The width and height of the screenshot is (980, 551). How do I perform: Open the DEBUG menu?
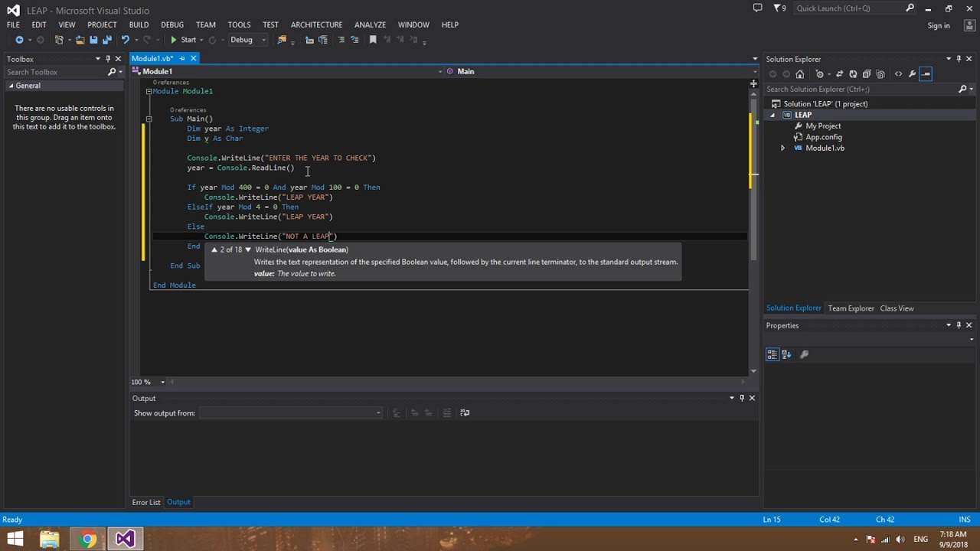(x=172, y=24)
